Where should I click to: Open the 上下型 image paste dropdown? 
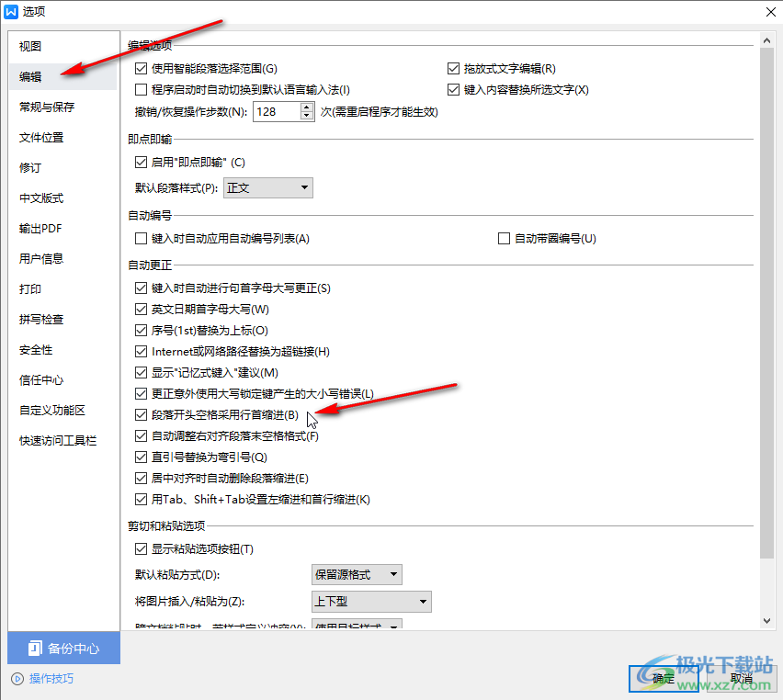coord(371,603)
